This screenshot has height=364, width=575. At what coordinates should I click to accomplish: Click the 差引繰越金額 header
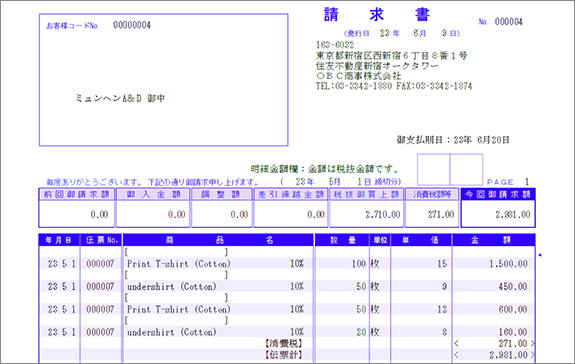[x=291, y=194]
